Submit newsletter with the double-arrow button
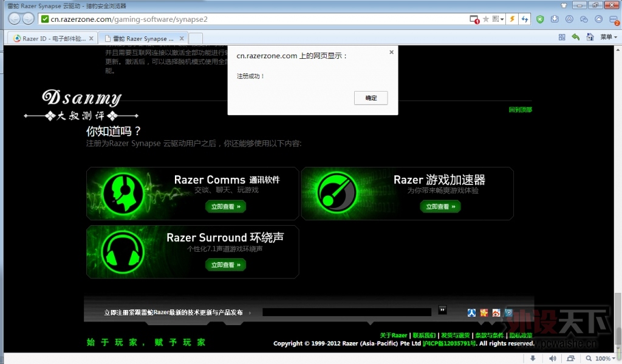The height and width of the screenshot is (364, 622). coord(443,310)
